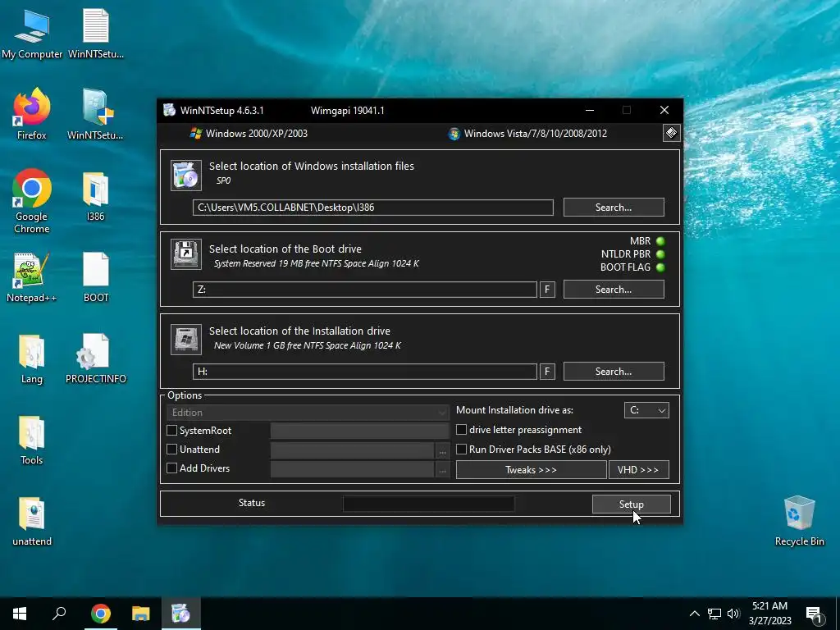Open the Lang folder on desktop
Screen dimensions: 840x630
coord(32,359)
